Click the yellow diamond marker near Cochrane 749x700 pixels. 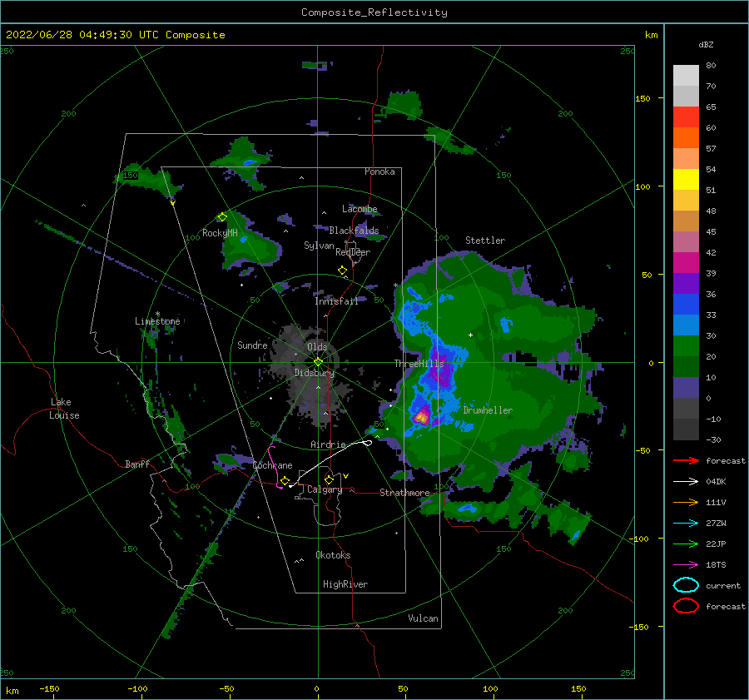[285, 481]
